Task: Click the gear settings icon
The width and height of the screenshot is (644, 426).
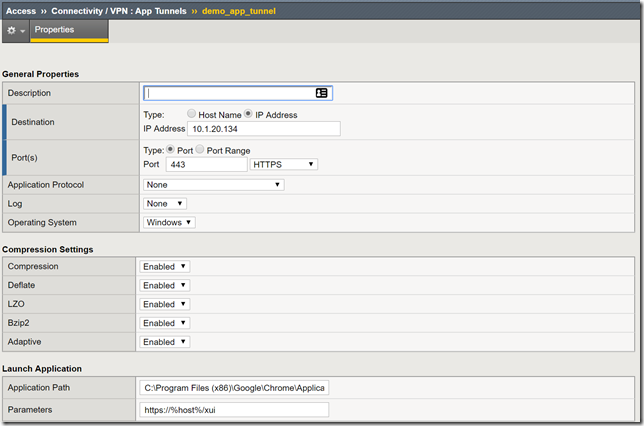Action: (12, 31)
